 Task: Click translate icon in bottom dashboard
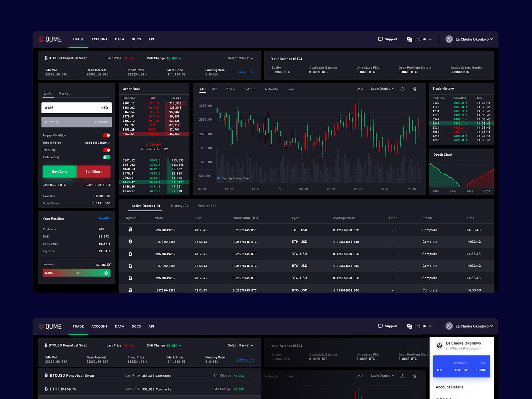point(410,326)
